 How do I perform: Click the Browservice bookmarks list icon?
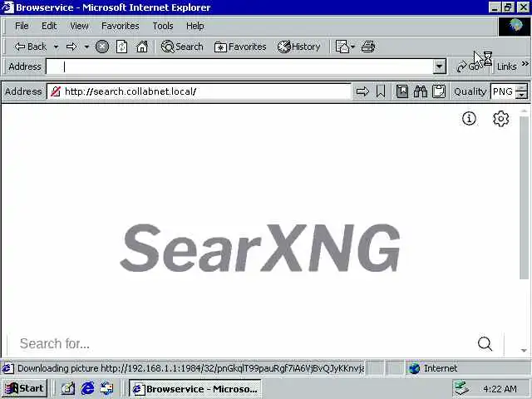[402, 91]
